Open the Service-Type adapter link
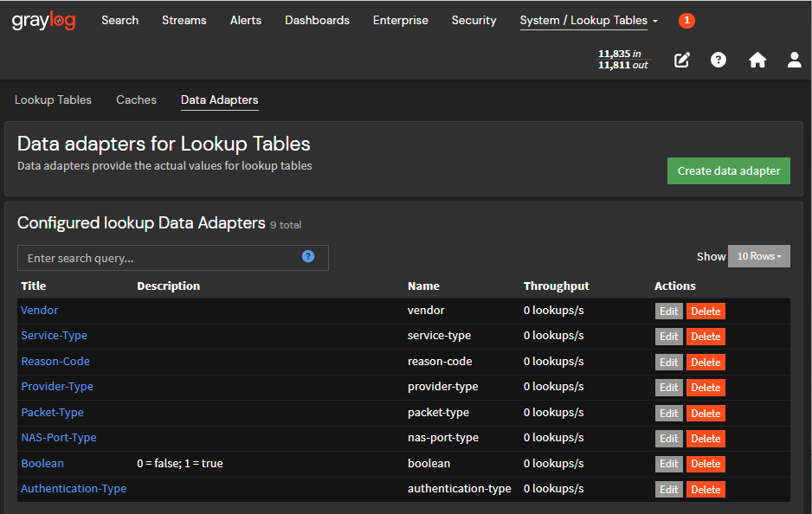This screenshot has width=812, height=514. click(54, 336)
